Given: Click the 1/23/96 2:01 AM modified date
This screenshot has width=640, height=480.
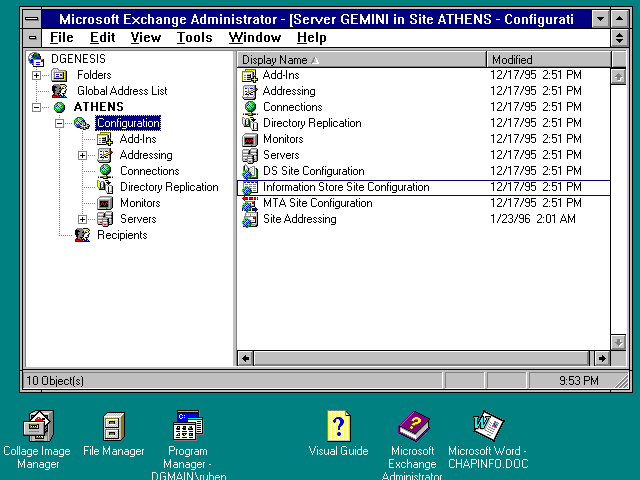Looking at the screenshot, I should [x=533, y=219].
